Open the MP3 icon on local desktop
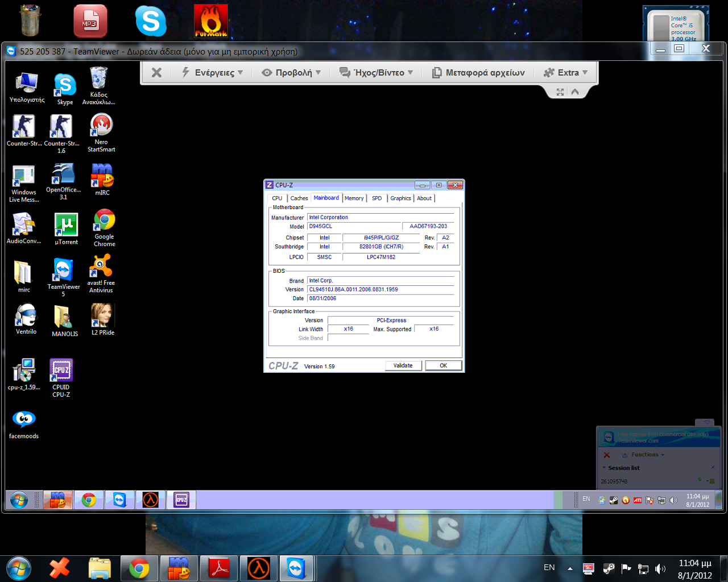 pos(90,21)
